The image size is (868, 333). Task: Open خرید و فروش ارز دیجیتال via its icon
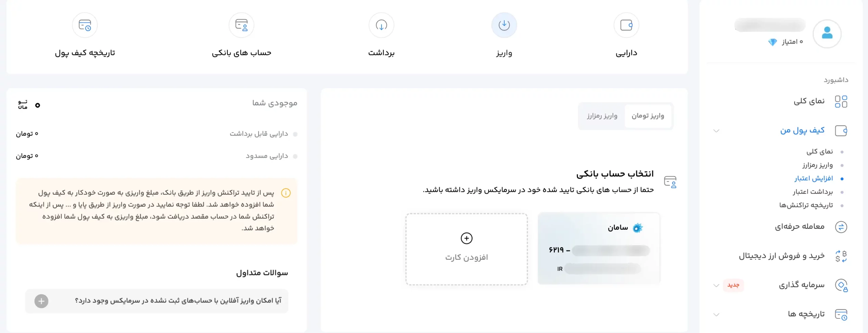pyautogui.click(x=842, y=256)
